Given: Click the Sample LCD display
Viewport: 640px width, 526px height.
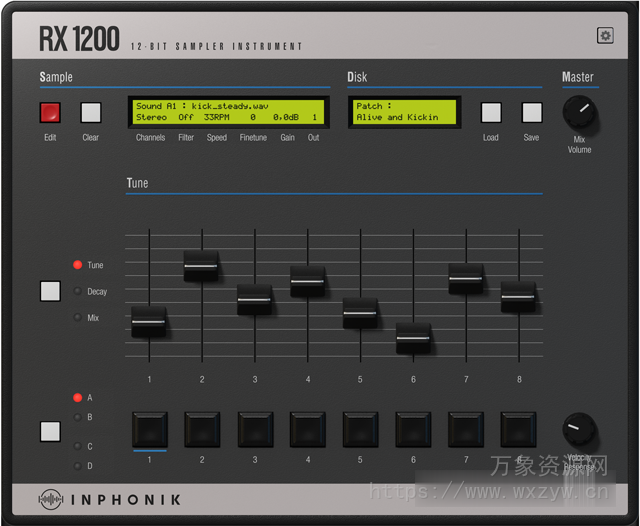Looking at the screenshot, I should click(x=229, y=112).
